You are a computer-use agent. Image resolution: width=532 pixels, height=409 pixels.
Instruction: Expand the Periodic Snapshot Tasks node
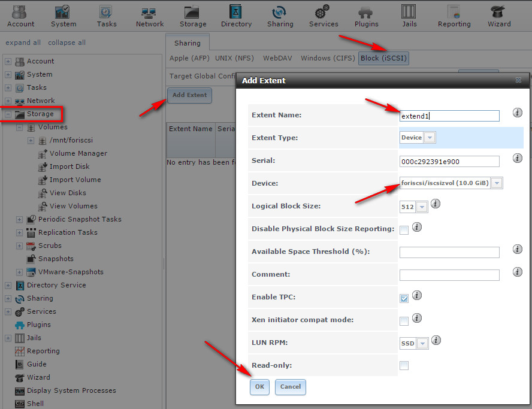(19, 219)
